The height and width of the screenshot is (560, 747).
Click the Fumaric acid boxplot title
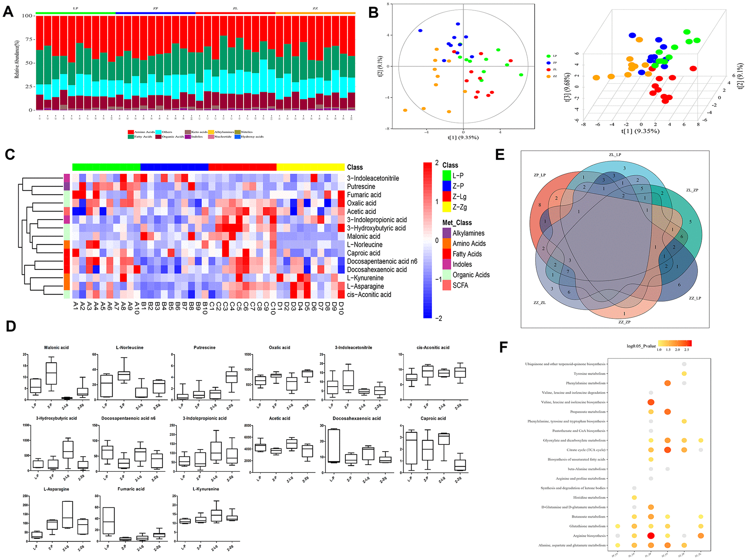pyautogui.click(x=131, y=489)
